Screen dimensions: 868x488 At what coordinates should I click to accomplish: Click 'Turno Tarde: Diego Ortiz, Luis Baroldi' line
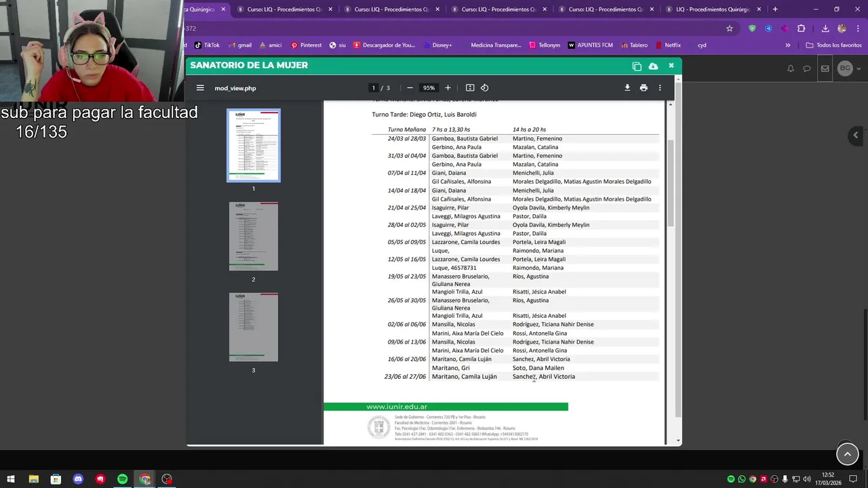click(424, 115)
